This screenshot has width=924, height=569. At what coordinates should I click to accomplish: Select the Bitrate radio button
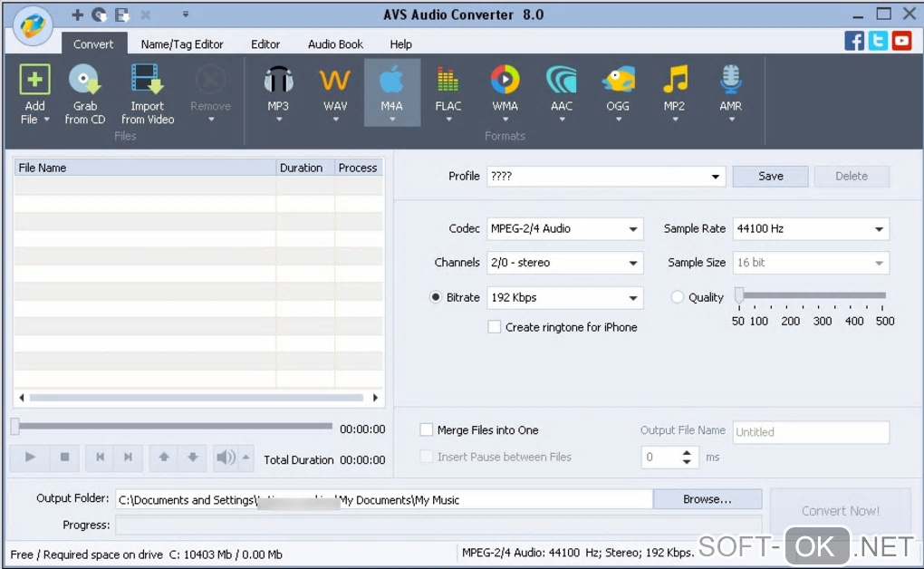click(436, 297)
